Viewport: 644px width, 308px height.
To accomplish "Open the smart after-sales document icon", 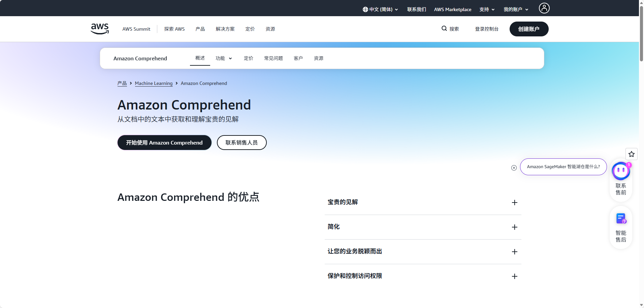I will 621,218.
